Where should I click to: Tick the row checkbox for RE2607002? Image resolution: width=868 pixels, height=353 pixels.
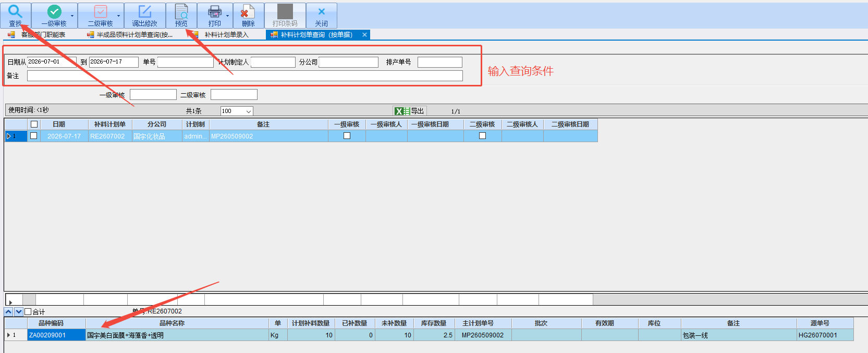[34, 136]
